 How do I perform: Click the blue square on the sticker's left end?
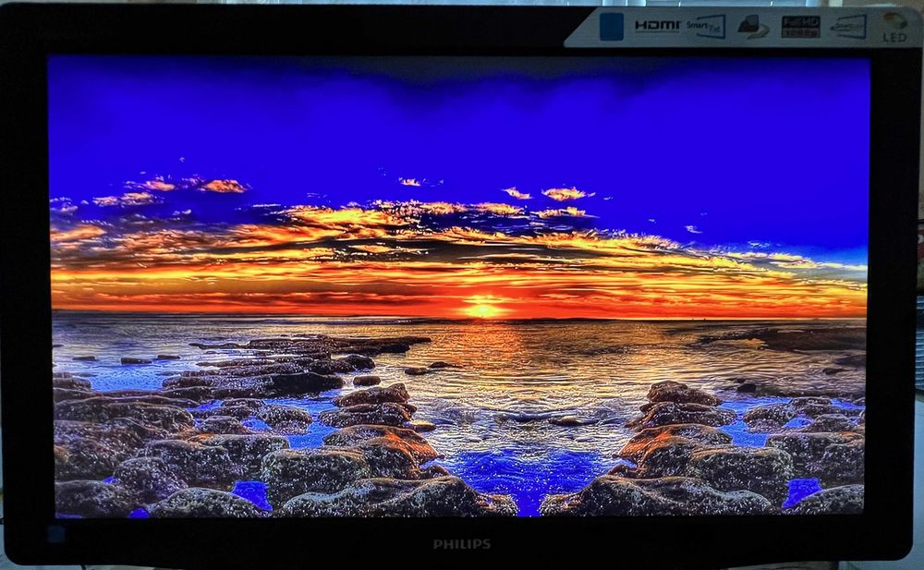pyautogui.click(x=611, y=27)
